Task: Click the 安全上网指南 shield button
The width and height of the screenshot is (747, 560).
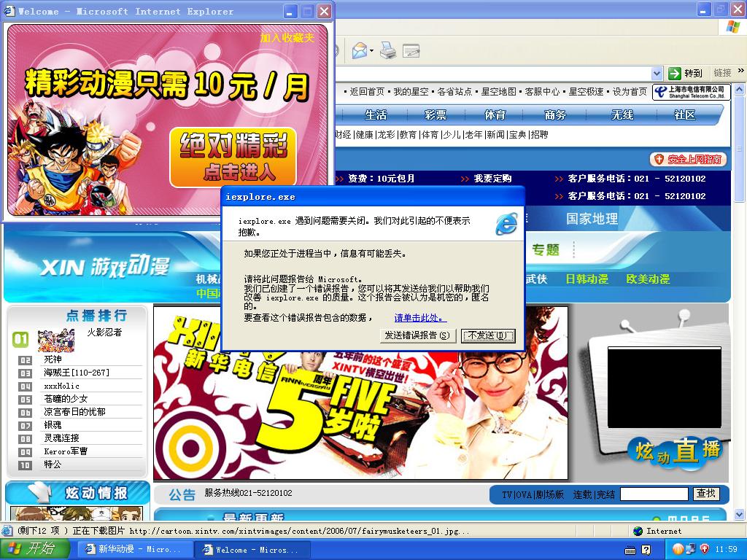Action: tap(689, 160)
